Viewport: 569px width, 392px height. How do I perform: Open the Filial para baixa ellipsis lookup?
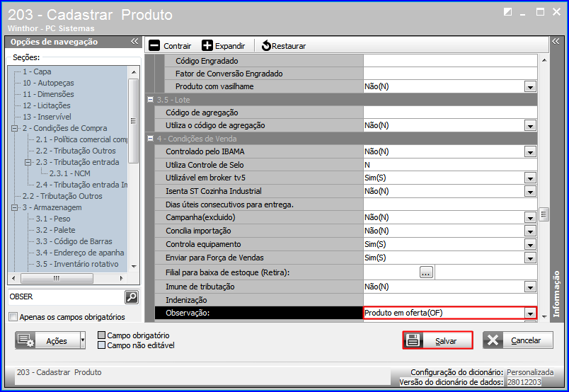426,272
